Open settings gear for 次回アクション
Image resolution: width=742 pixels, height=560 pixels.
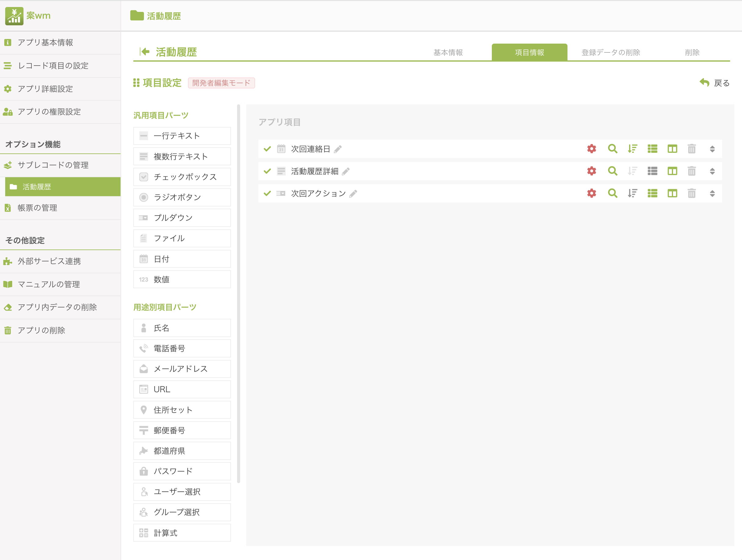point(592,193)
